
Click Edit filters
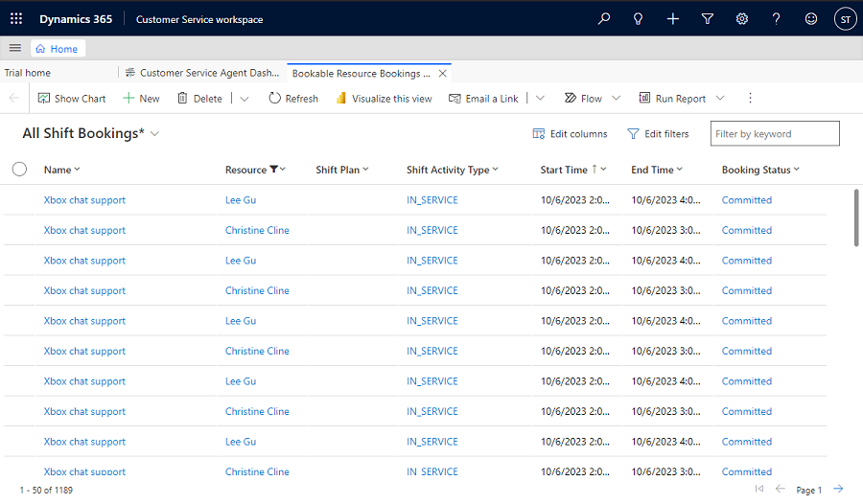658,134
